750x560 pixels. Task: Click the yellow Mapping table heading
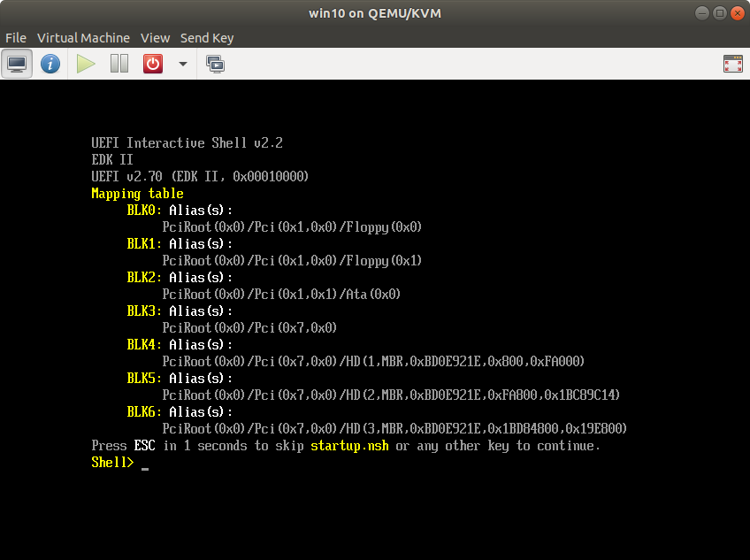pos(137,194)
